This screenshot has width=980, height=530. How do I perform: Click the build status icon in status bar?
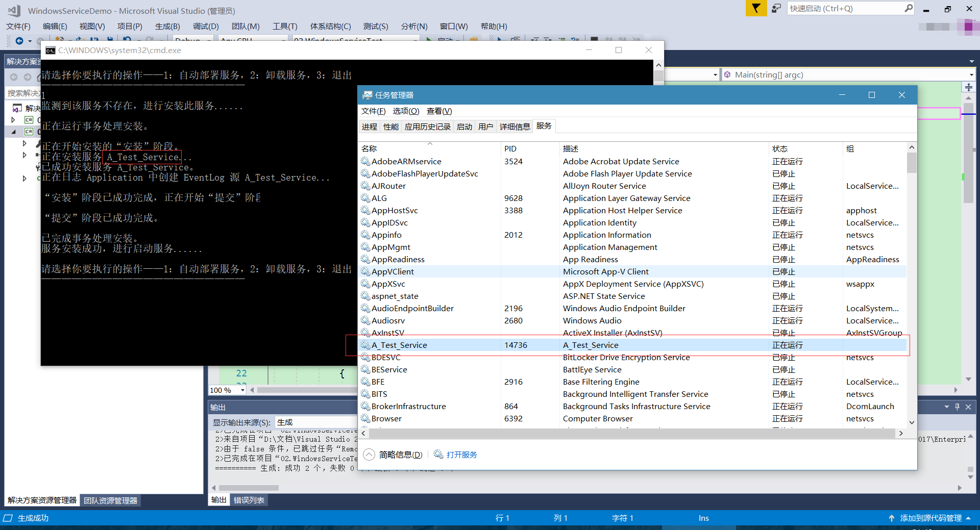coord(8,518)
